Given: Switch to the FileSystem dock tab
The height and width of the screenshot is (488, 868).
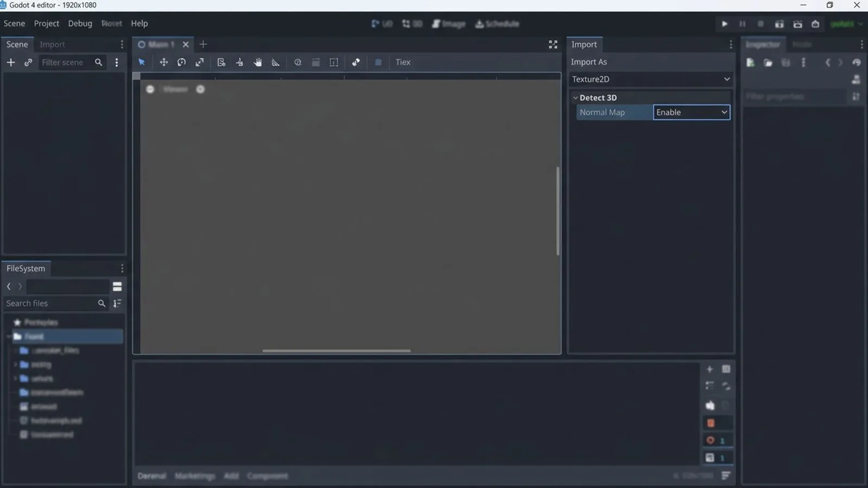Looking at the screenshot, I should tap(25, 268).
